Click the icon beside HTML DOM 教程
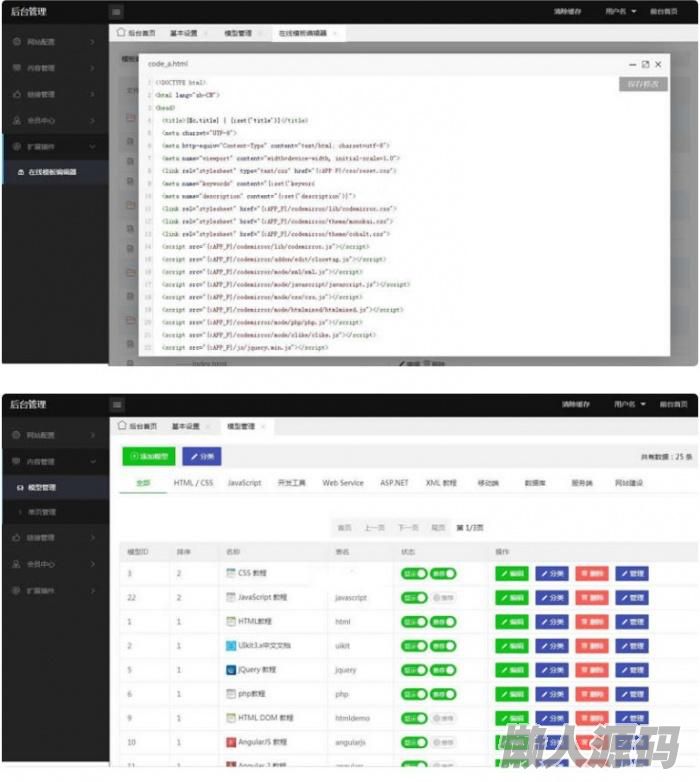The height and width of the screenshot is (782, 700). click(x=231, y=718)
